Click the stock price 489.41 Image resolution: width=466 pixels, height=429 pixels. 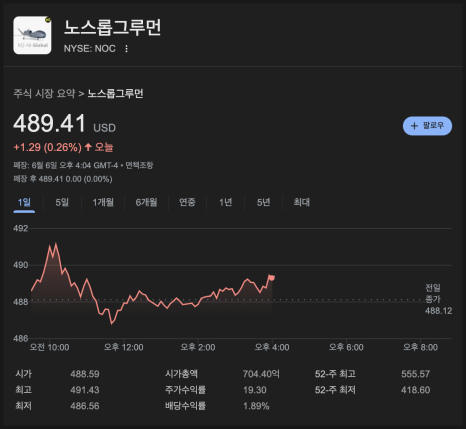pyautogui.click(x=50, y=123)
